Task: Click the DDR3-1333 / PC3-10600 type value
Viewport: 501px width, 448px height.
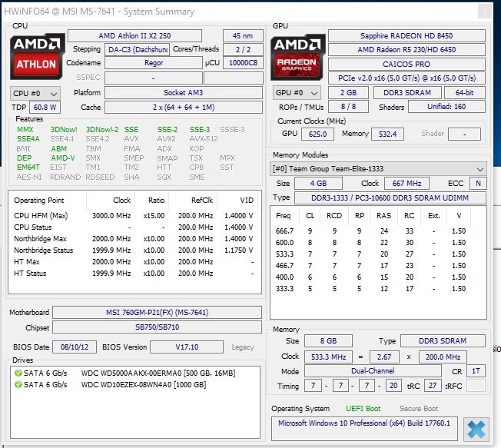Action: [x=390, y=198]
